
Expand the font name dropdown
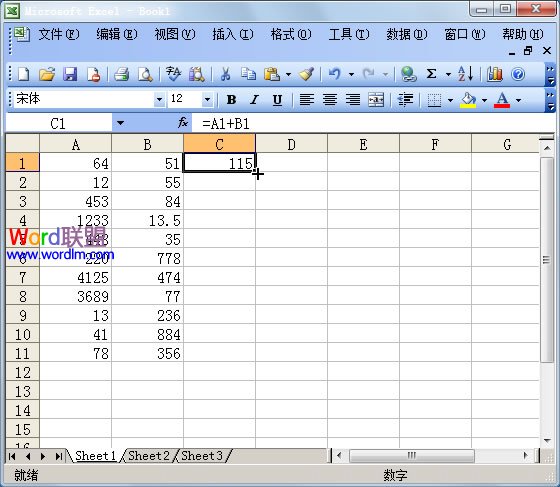coord(159,99)
